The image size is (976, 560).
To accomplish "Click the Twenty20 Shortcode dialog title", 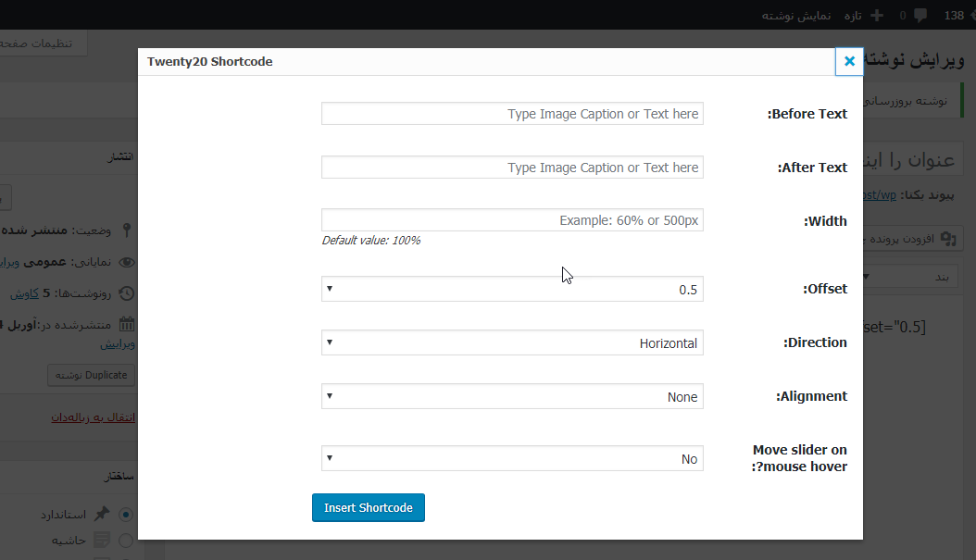I will pyautogui.click(x=210, y=62).
